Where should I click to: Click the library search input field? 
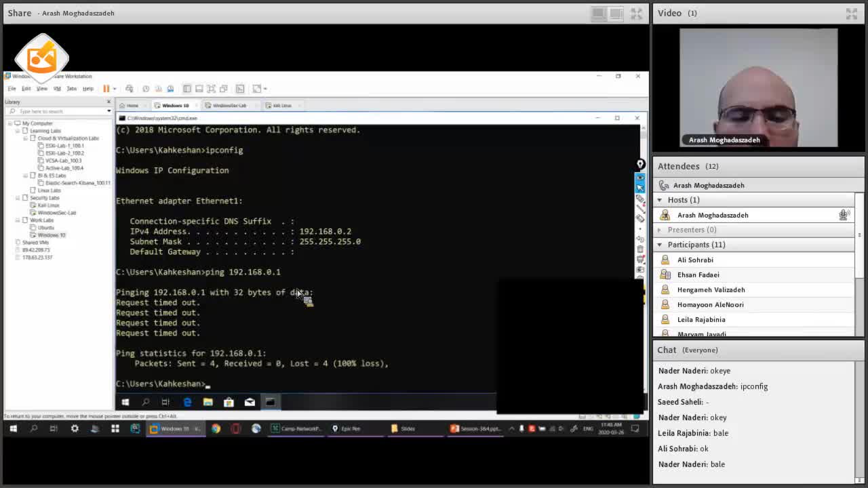[60, 111]
